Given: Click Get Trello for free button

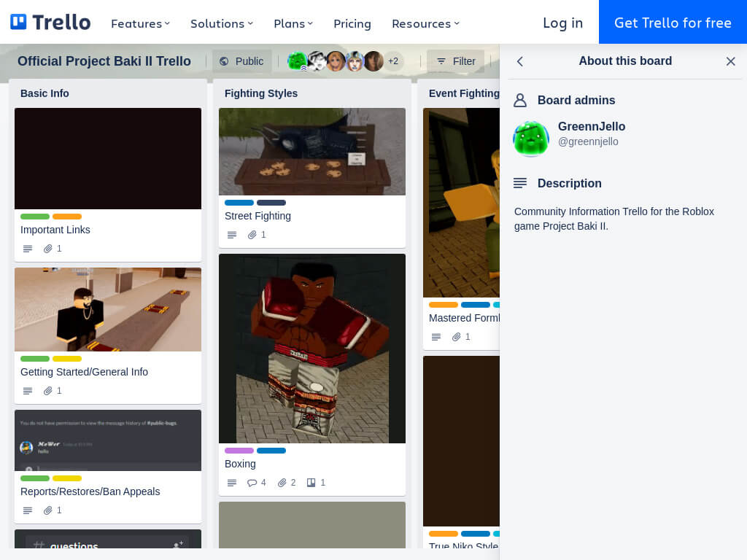Looking at the screenshot, I should tap(673, 22).
